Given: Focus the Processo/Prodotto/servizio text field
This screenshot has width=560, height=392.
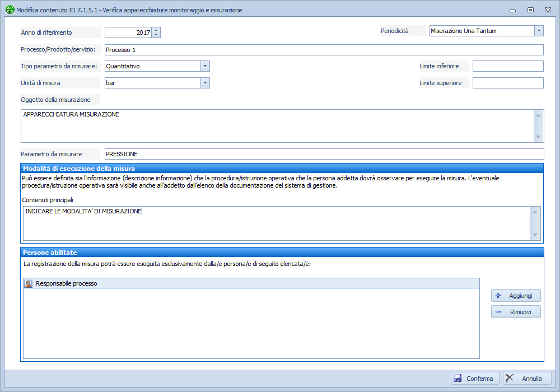Looking at the screenshot, I should point(324,50).
